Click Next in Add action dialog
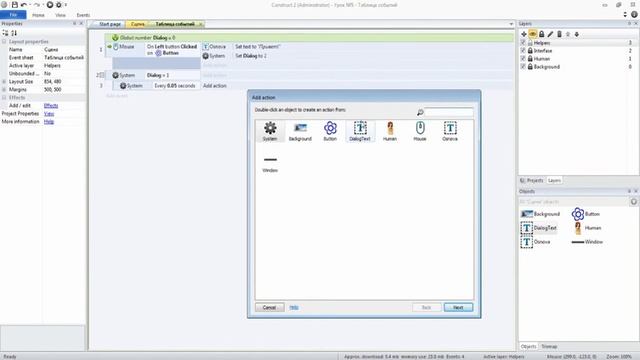 click(458, 307)
